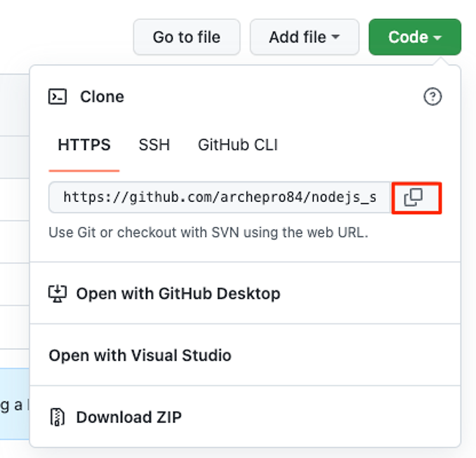Viewport: 476px width, 458px height.
Task: Click the GitHub Desktop download icon
Action: click(x=57, y=293)
